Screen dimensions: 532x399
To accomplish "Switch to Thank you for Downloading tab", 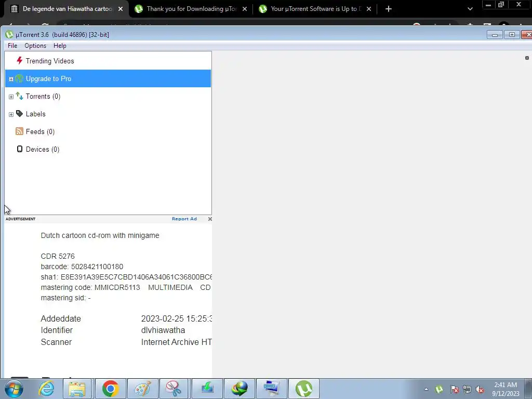I will point(191,9).
